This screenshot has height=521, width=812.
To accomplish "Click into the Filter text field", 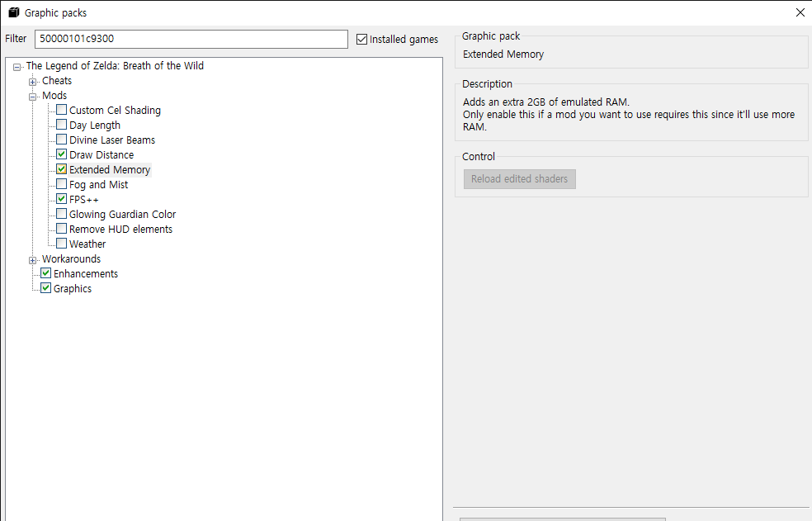I will (191, 39).
